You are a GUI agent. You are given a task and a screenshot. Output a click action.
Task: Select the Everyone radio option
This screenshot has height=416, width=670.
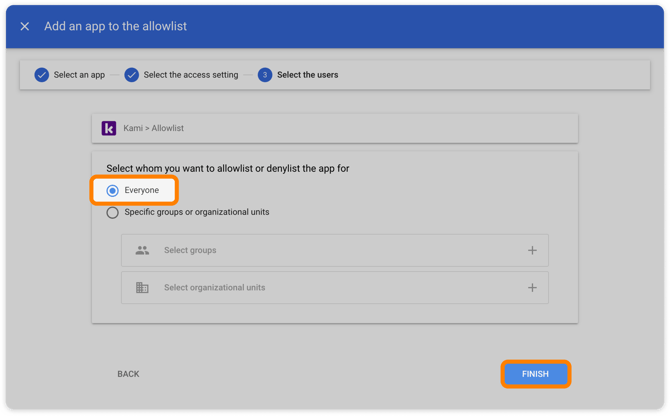click(112, 190)
